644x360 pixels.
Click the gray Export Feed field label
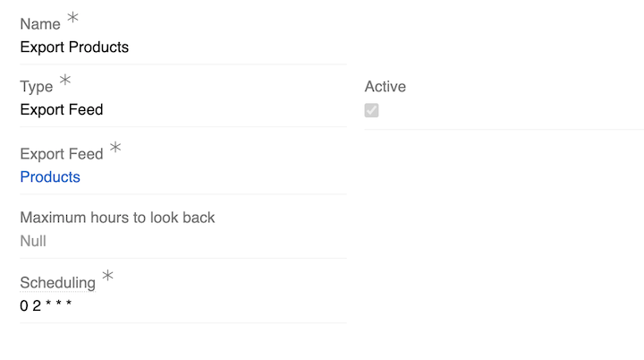(62, 154)
